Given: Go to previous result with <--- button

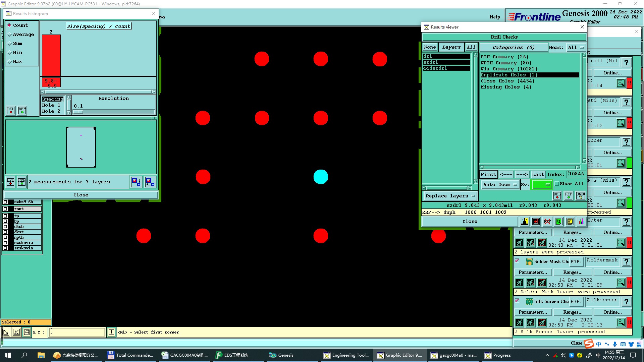Looking at the screenshot, I should tap(506, 175).
